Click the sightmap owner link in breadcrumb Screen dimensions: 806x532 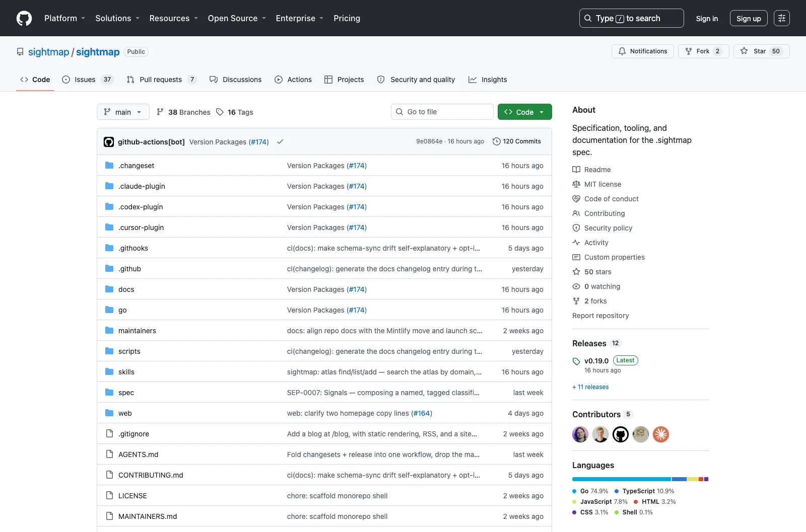(48, 52)
